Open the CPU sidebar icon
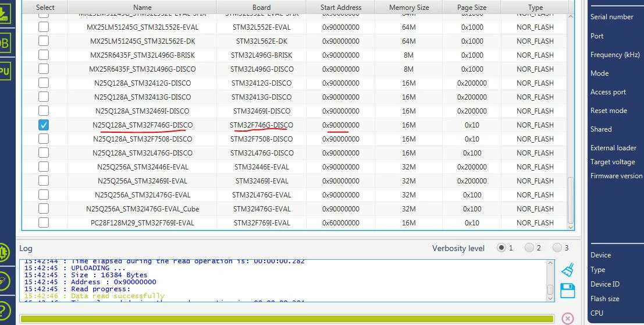Viewport: 644px width, 325px height. coord(4,72)
